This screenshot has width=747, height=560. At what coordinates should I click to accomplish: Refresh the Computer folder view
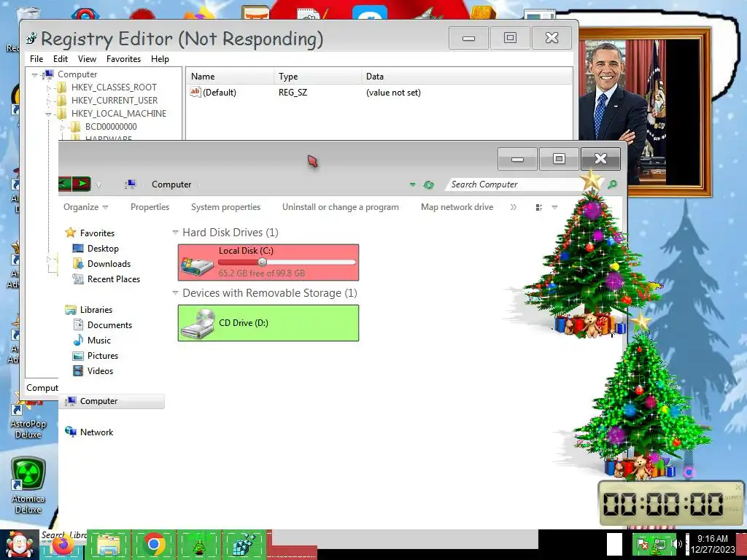pyautogui.click(x=429, y=184)
